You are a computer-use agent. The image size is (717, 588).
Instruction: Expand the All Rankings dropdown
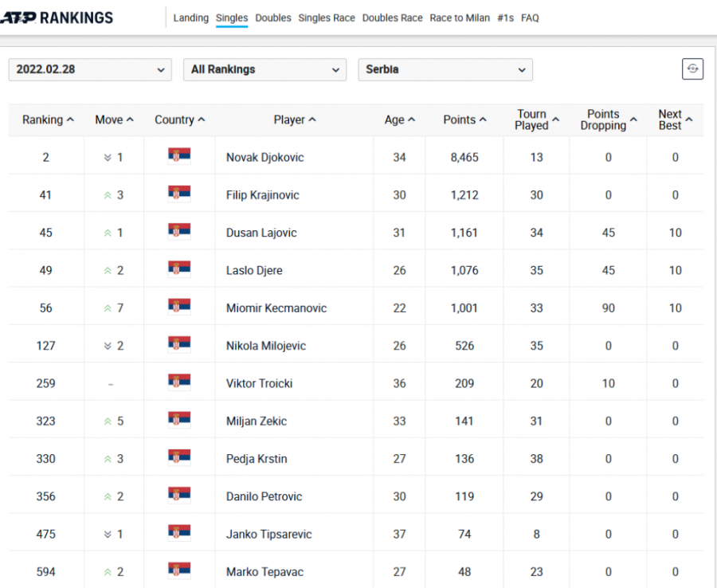pos(264,69)
